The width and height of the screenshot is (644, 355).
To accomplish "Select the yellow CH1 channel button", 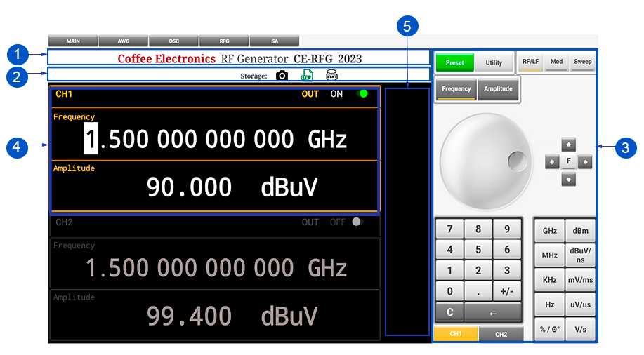I will tap(456, 334).
